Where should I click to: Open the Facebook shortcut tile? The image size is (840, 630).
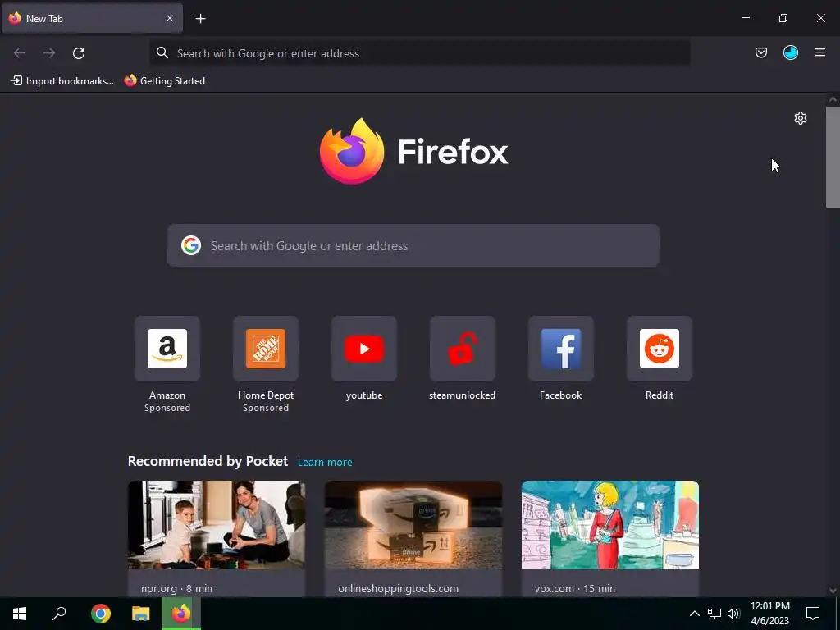coord(561,349)
